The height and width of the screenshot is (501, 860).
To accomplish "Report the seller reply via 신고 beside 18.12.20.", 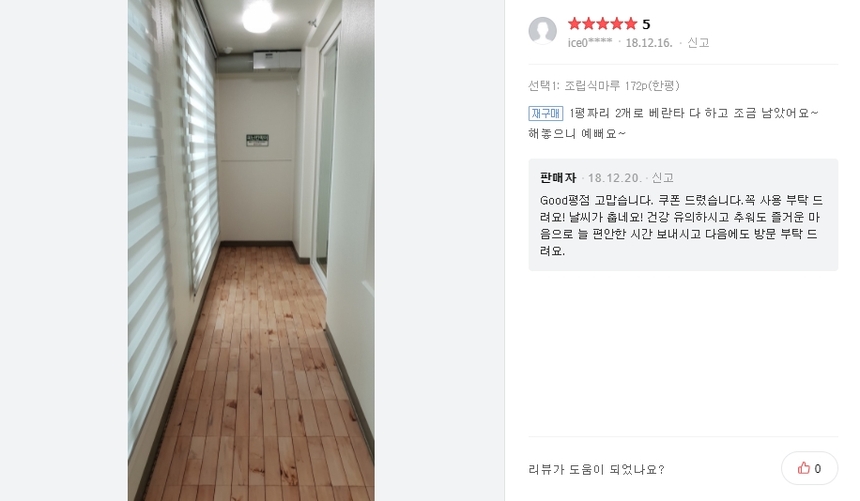I will tap(662, 178).
